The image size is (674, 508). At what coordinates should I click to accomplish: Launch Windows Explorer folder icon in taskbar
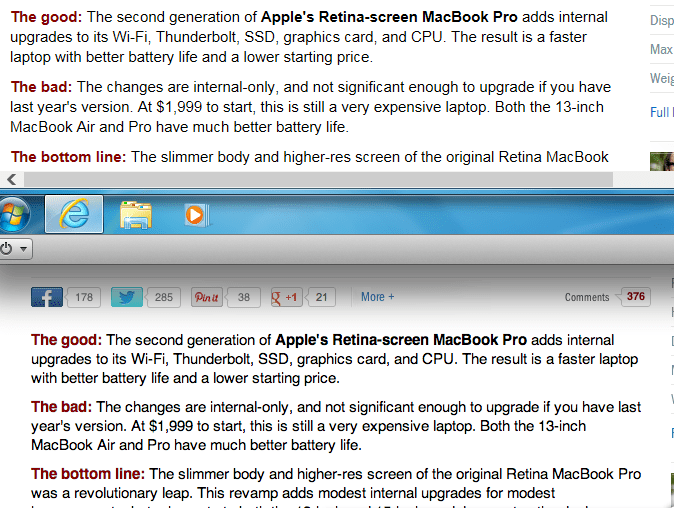click(x=136, y=214)
